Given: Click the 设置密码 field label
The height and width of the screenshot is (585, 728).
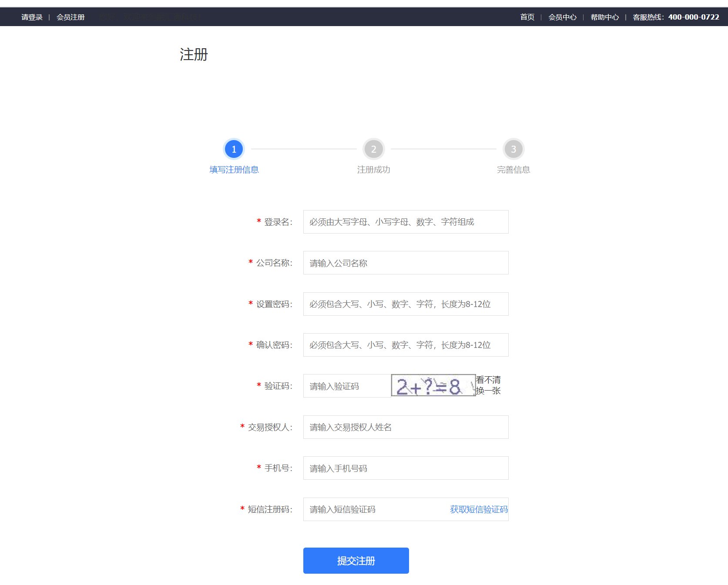Looking at the screenshot, I should pyautogui.click(x=274, y=304).
